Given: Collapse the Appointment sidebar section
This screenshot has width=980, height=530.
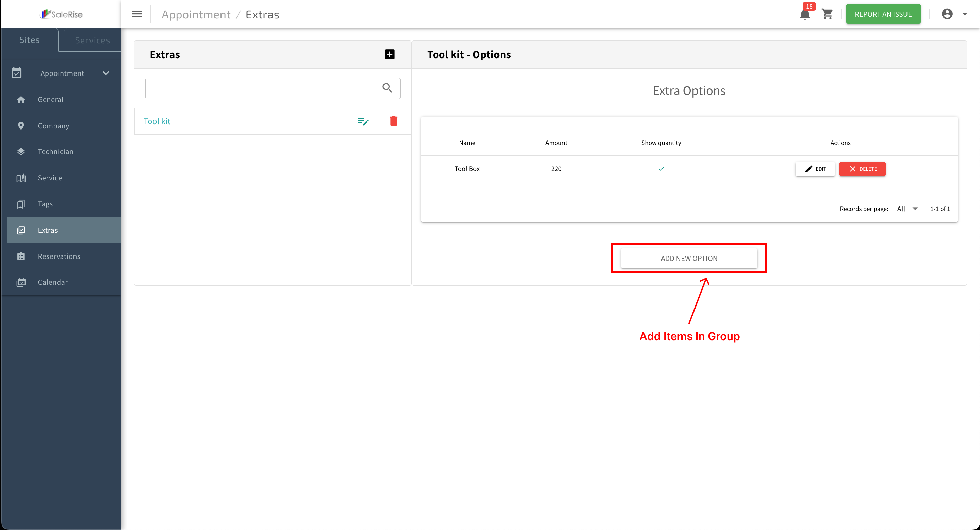Looking at the screenshot, I should (106, 73).
